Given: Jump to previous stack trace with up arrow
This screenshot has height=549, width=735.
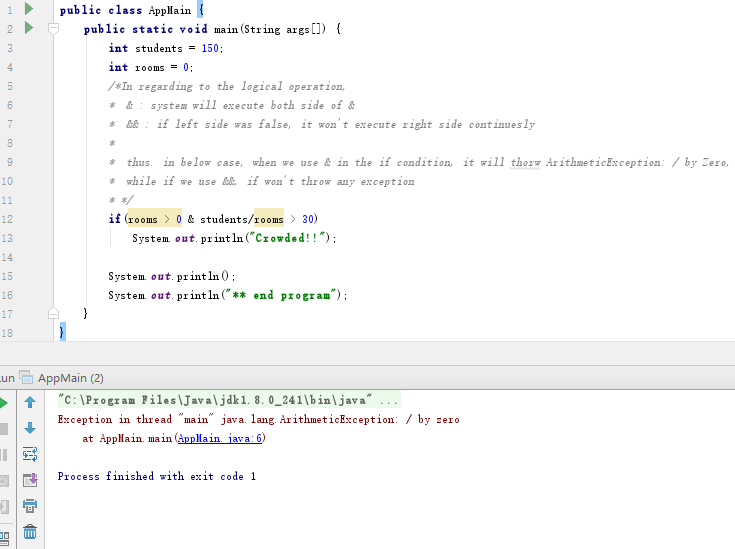Looking at the screenshot, I should coord(30,402).
